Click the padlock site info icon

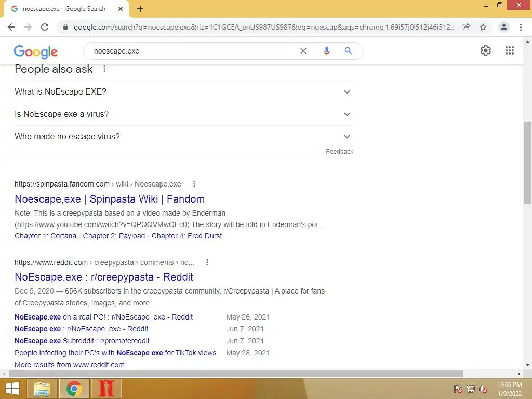point(65,27)
